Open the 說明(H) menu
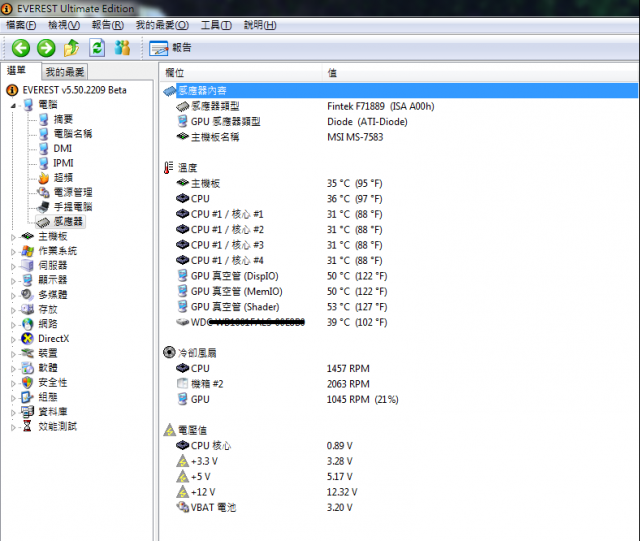Viewport: 640px width, 541px height. tap(260, 25)
